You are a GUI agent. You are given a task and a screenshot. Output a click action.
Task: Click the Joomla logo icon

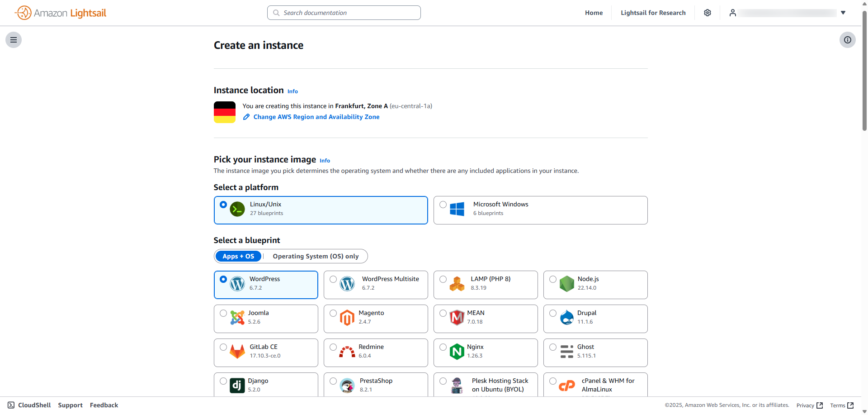point(237,318)
